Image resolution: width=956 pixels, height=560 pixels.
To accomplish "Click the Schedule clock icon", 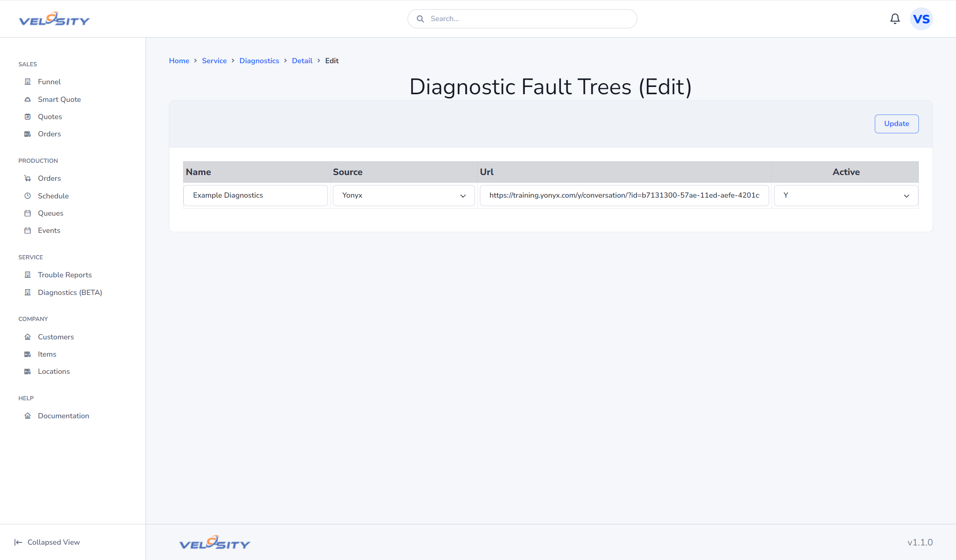I will click(28, 196).
